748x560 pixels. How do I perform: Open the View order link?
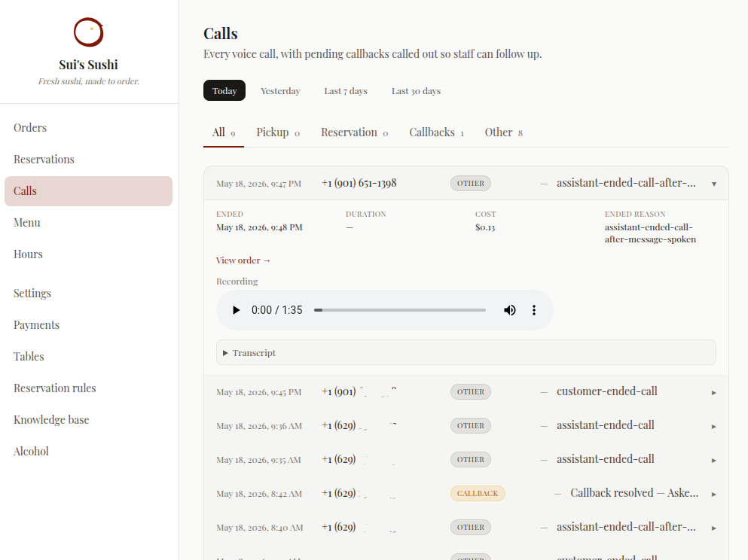click(243, 260)
